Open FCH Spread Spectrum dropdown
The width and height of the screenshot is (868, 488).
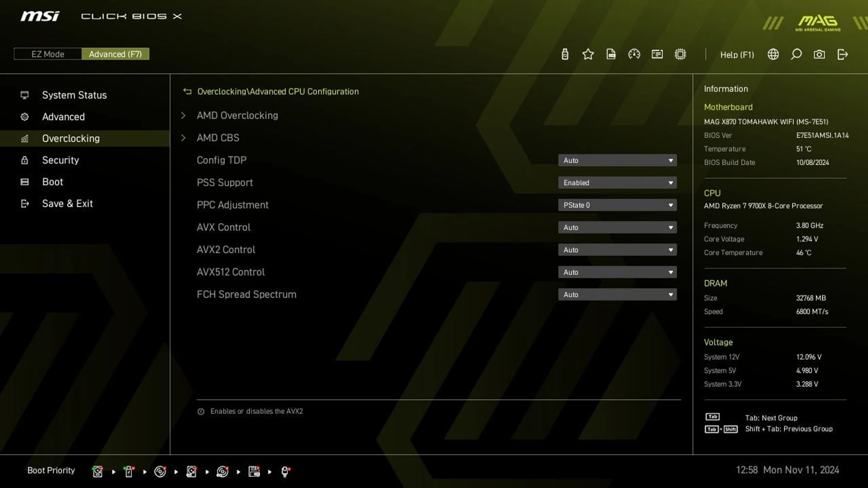click(x=617, y=295)
